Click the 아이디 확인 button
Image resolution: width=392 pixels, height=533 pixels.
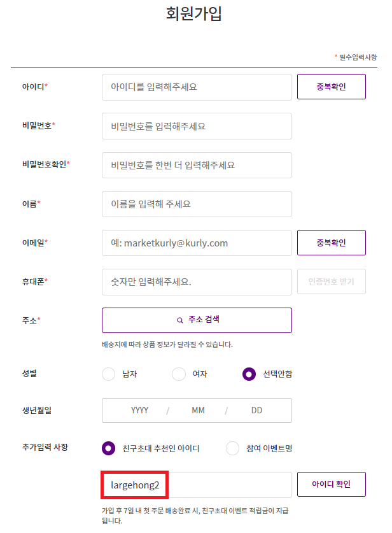click(x=331, y=484)
